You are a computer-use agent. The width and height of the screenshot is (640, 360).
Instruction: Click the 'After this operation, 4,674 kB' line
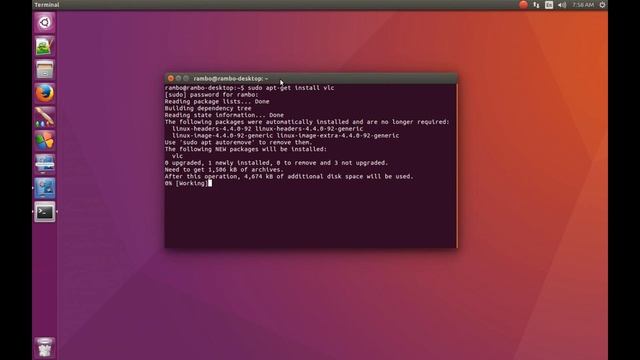(x=289, y=176)
